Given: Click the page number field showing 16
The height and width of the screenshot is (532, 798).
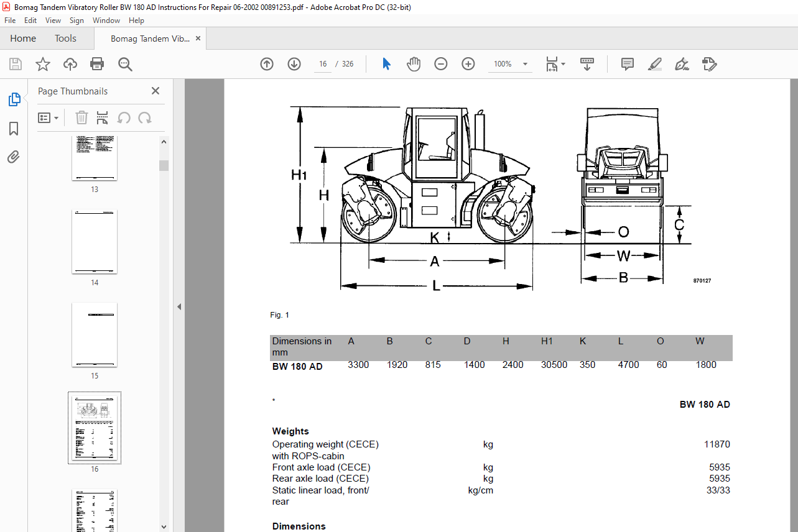Looking at the screenshot, I should 323,64.
